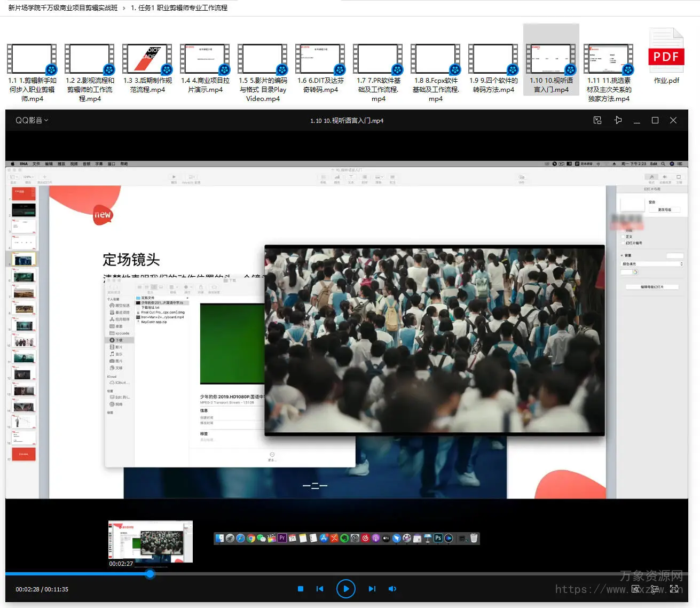Viewport: 700px width, 608px height.
Task: Select the 1.1 剪辑新手 video file
Action: [x=32, y=60]
